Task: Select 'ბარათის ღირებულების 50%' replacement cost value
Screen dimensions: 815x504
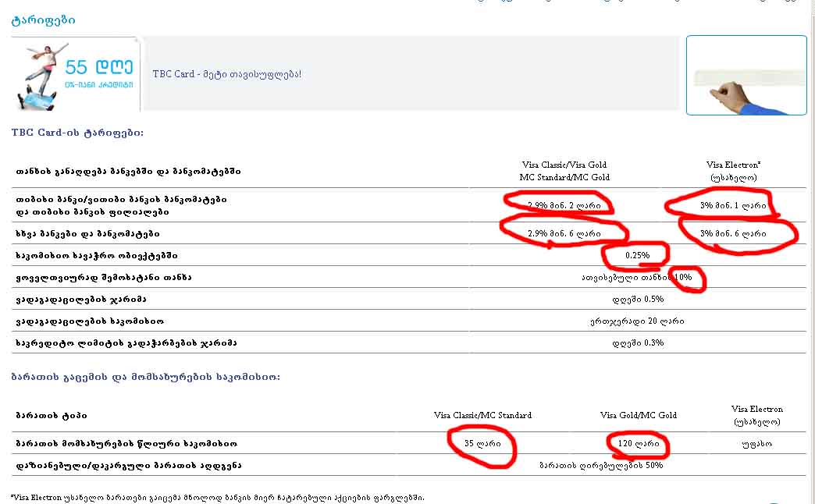Action: (x=601, y=465)
